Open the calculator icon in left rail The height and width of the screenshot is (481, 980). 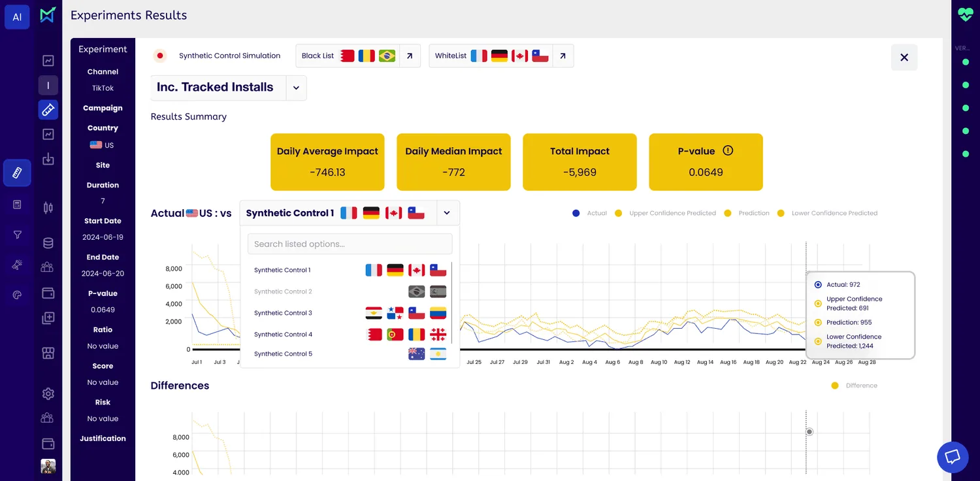click(x=17, y=205)
